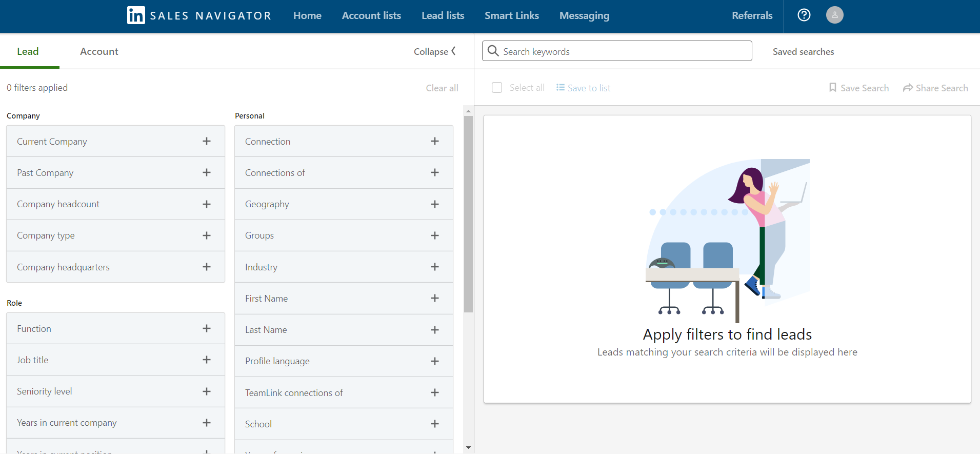The height and width of the screenshot is (454, 980).
Task: Add Industry filter plus icon
Action: tap(435, 267)
